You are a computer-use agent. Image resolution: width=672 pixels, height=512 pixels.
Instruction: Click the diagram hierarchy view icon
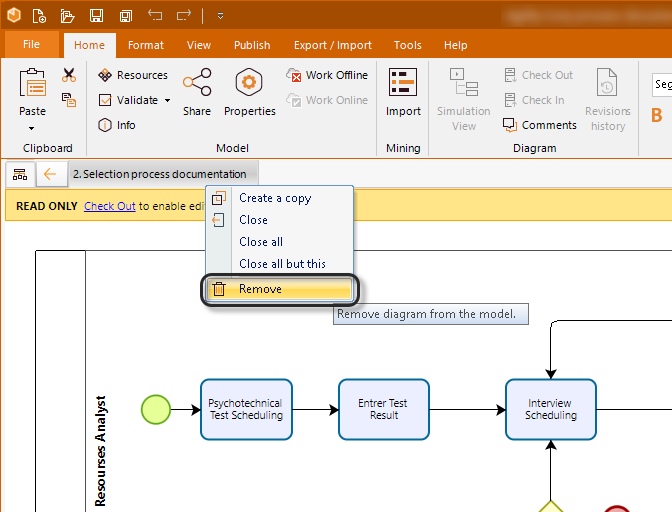coord(20,174)
